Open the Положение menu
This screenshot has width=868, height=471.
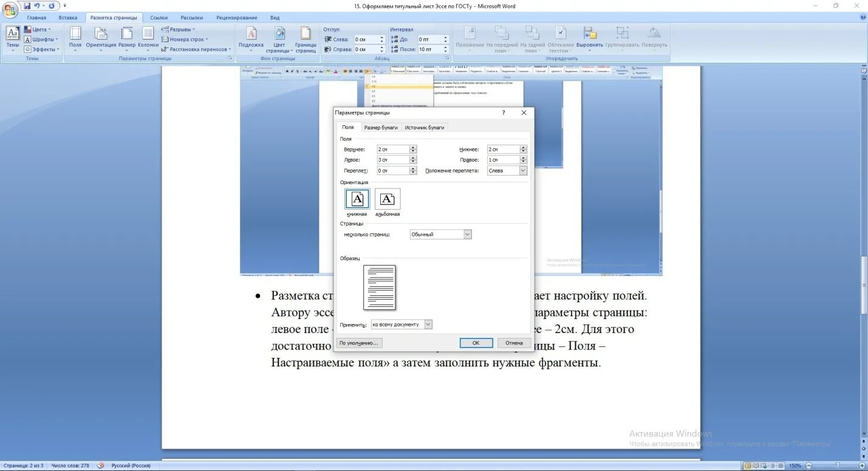470,39
